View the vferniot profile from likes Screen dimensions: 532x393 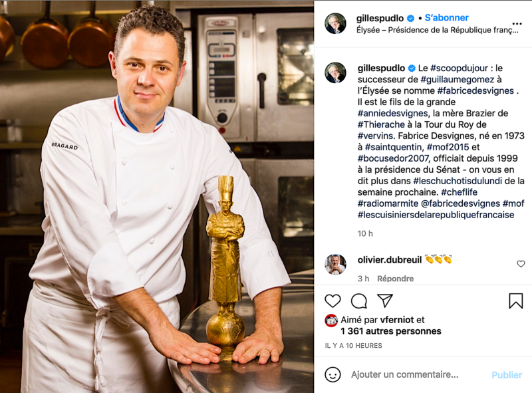[397, 320]
